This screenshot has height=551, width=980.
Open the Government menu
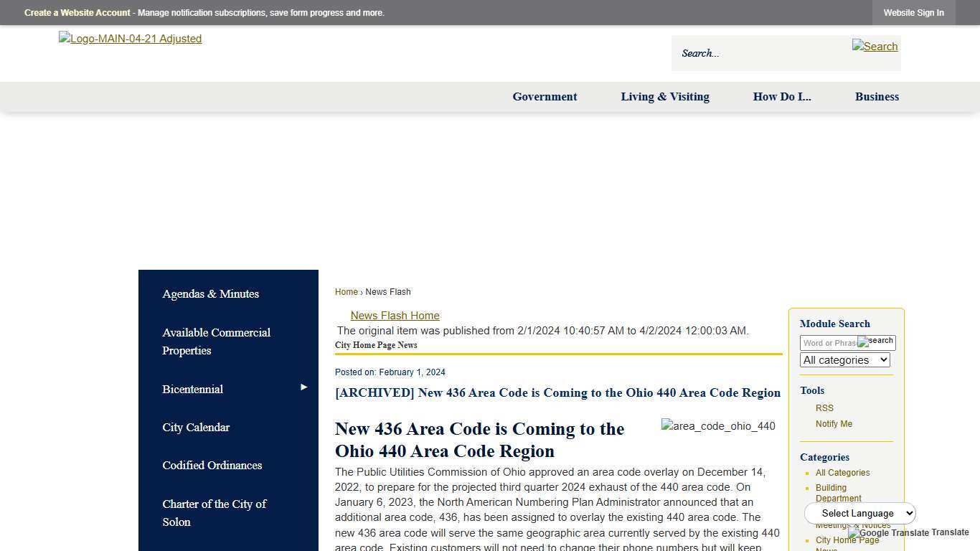[x=545, y=97]
